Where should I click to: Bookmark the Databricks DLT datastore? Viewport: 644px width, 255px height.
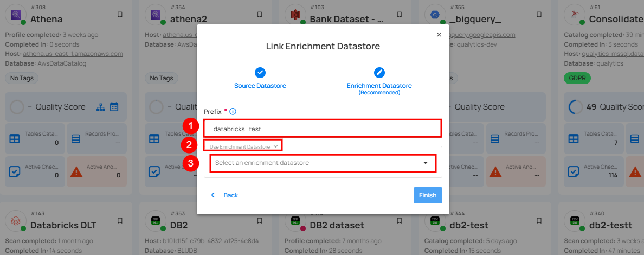120,220
